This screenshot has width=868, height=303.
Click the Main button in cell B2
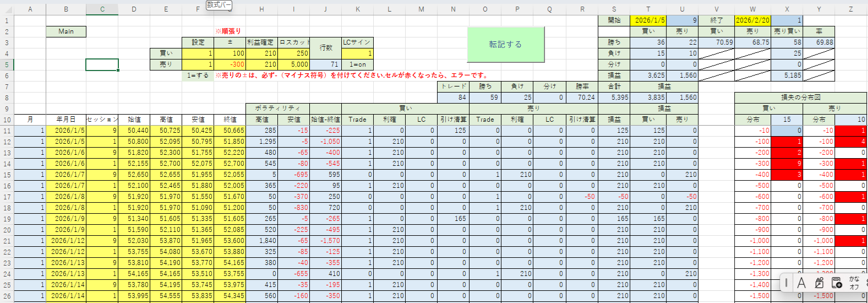(66, 31)
